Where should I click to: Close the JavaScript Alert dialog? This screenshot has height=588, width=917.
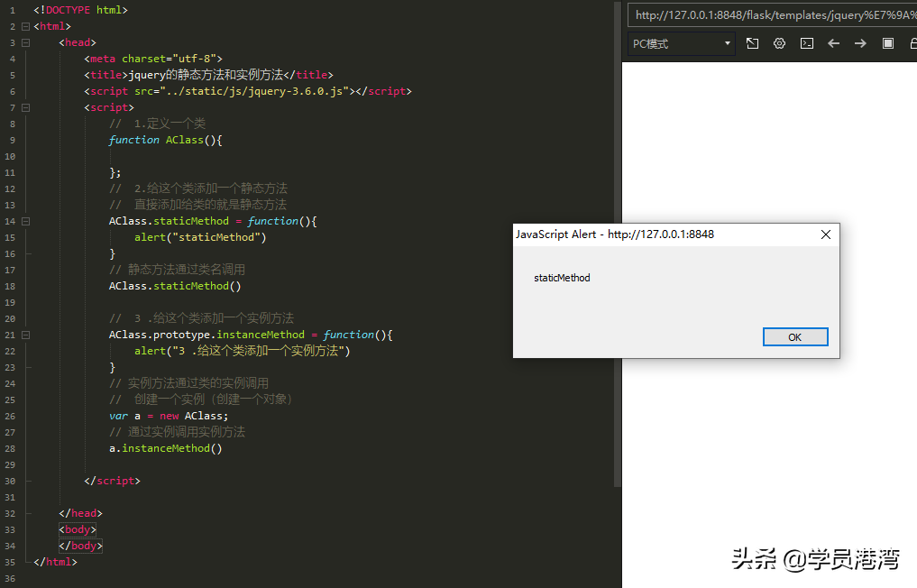point(825,234)
